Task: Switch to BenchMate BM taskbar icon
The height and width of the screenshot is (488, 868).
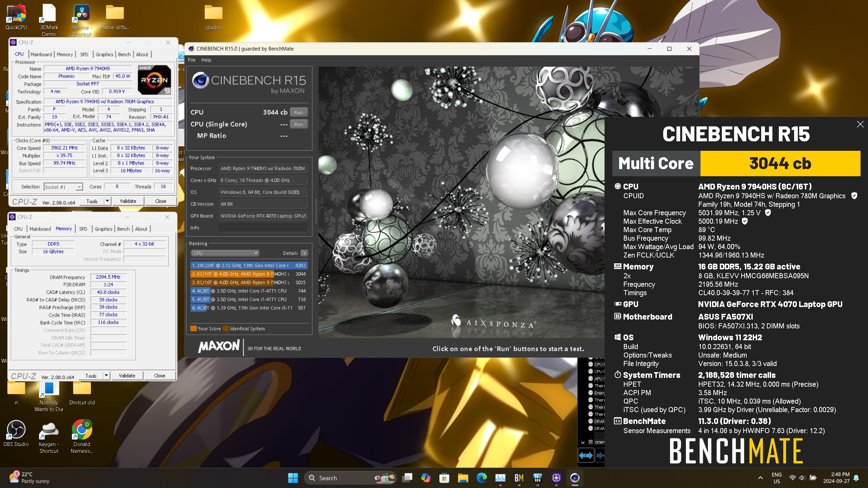Action: pyautogui.click(x=519, y=478)
